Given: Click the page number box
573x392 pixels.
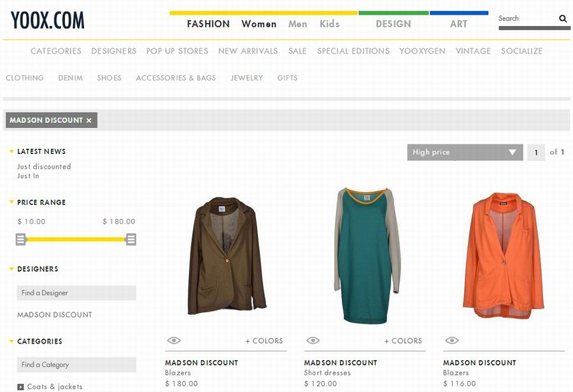Looking at the screenshot, I should pyautogui.click(x=536, y=152).
